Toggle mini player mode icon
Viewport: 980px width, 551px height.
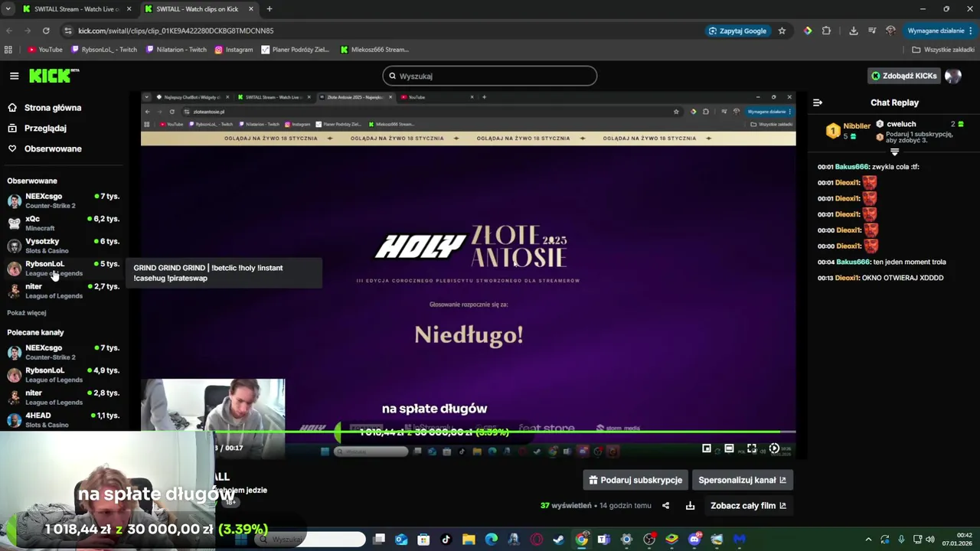point(707,448)
